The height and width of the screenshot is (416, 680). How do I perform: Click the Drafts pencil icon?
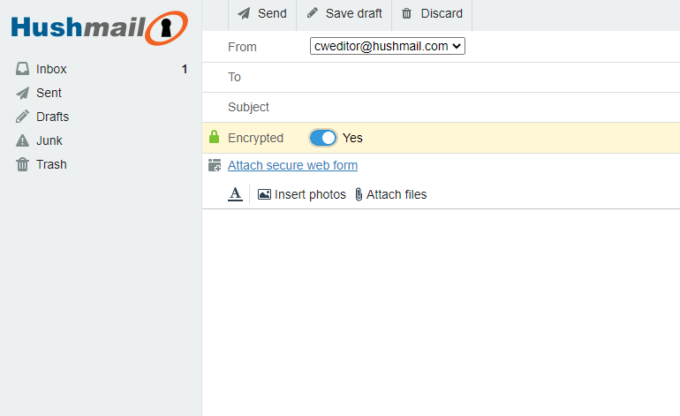[22, 117]
